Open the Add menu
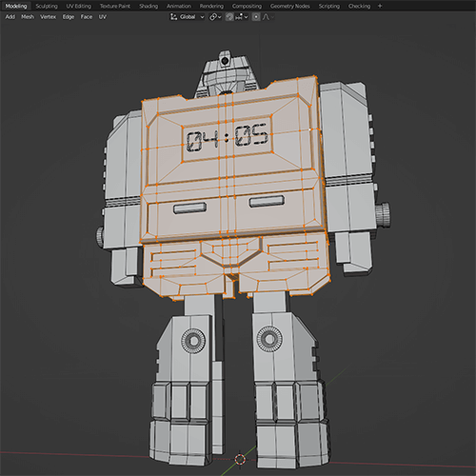The image size is (476, 476). [10, 17]
